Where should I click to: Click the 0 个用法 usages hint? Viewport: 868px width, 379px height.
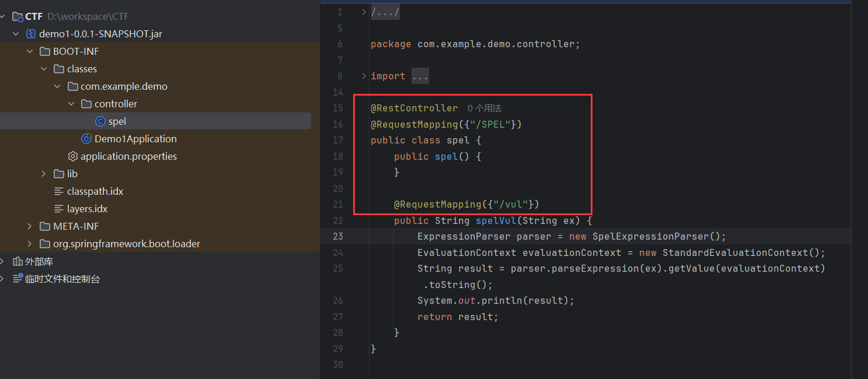(484, 108)
